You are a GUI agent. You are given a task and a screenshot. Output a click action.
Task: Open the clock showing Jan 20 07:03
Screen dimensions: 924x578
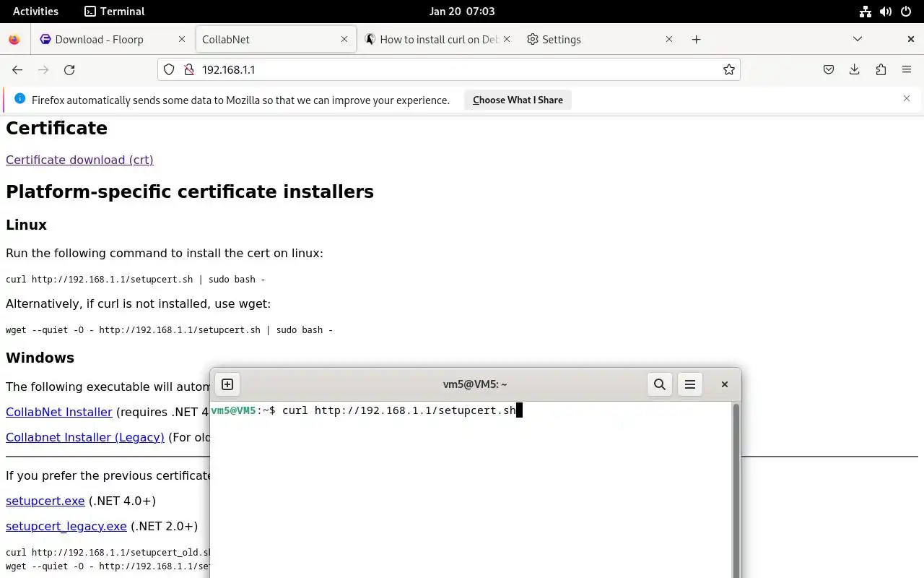click(x=462, y=12)
